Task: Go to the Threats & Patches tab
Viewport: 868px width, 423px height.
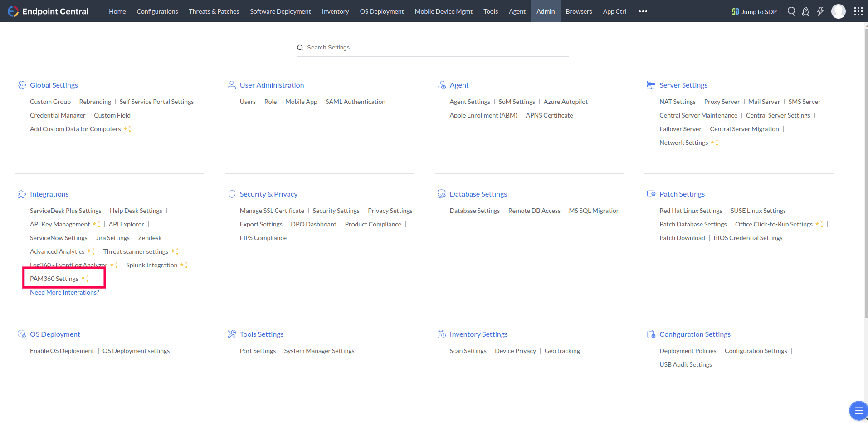Action: click(214, 11)
